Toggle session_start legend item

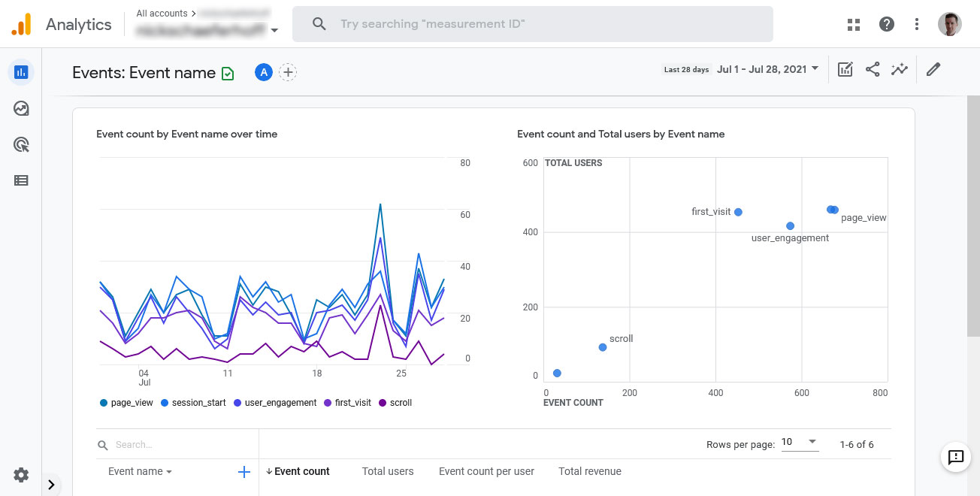193,403
